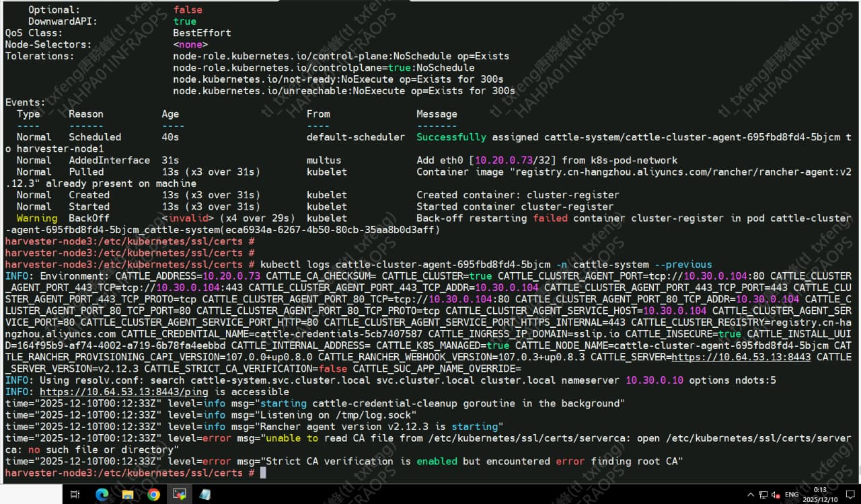Screen dimensions: 861x504
Task: Click the cursor at the last shell prompt
Action: pos(263,473)
